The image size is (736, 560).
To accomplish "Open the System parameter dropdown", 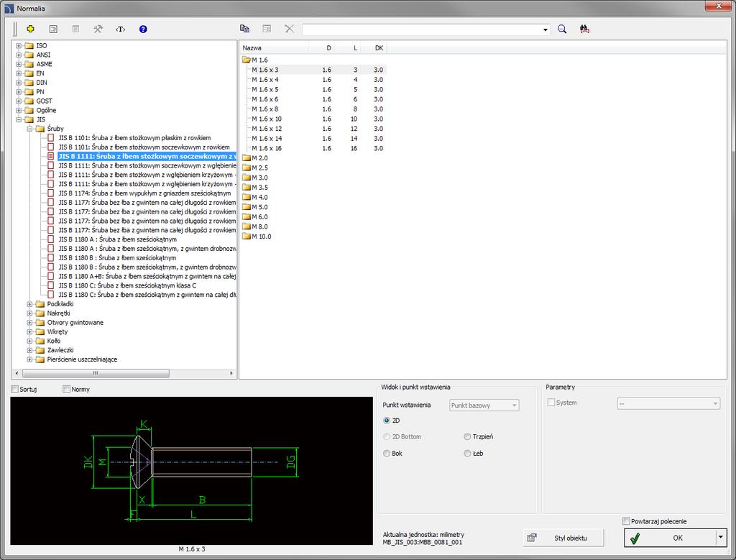I will pos(668,403).
